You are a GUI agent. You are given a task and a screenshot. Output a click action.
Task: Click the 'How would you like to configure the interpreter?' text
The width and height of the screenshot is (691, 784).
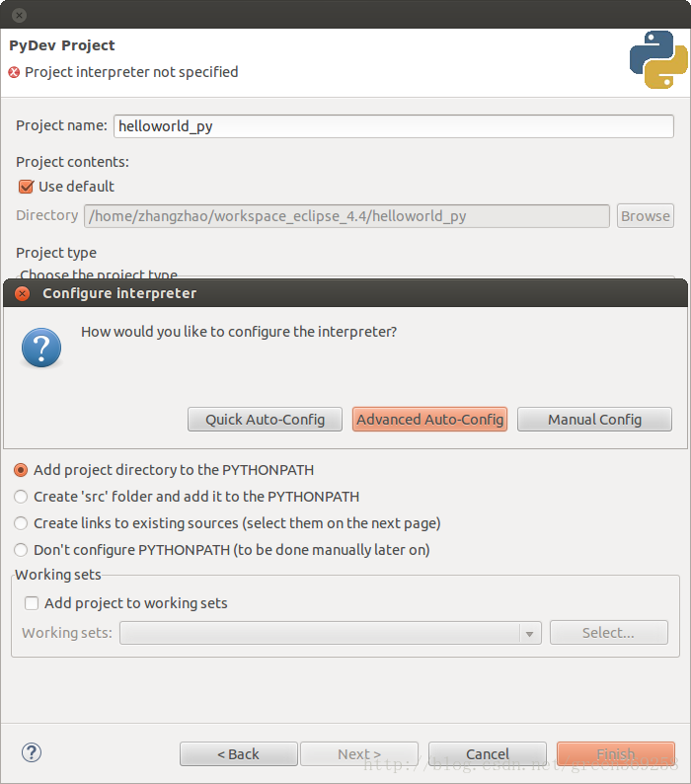pos(239,332)
